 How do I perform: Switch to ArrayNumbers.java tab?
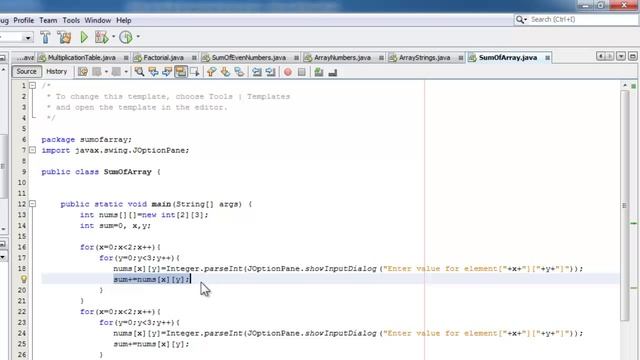pos(342,58)
